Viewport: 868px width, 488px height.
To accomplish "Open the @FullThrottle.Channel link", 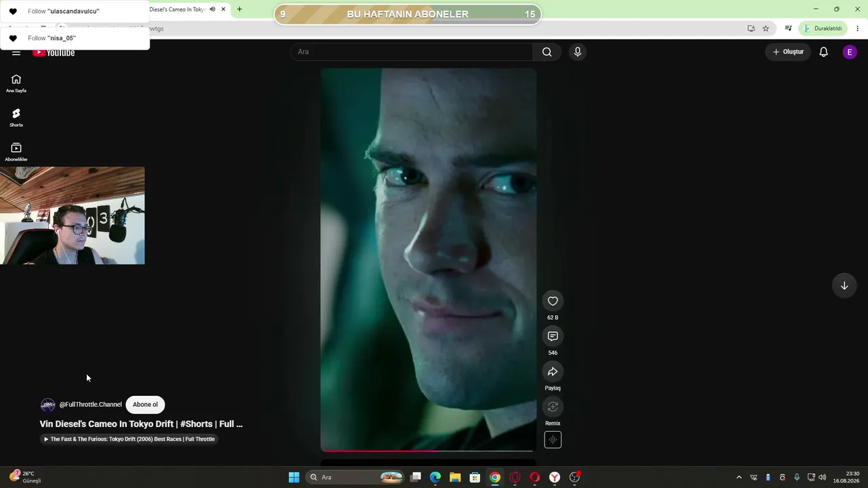I will (x=91, y=405).
